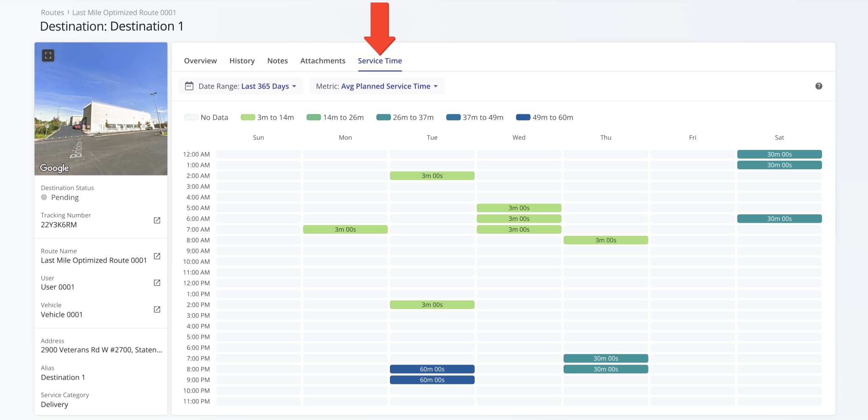This screenshot has width=868, height=420.
Task: Switch to the Attachments tab
Action: click(323, 61)
